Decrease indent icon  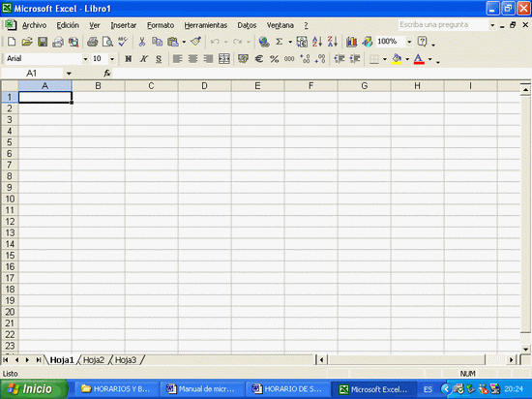point(340,59)
